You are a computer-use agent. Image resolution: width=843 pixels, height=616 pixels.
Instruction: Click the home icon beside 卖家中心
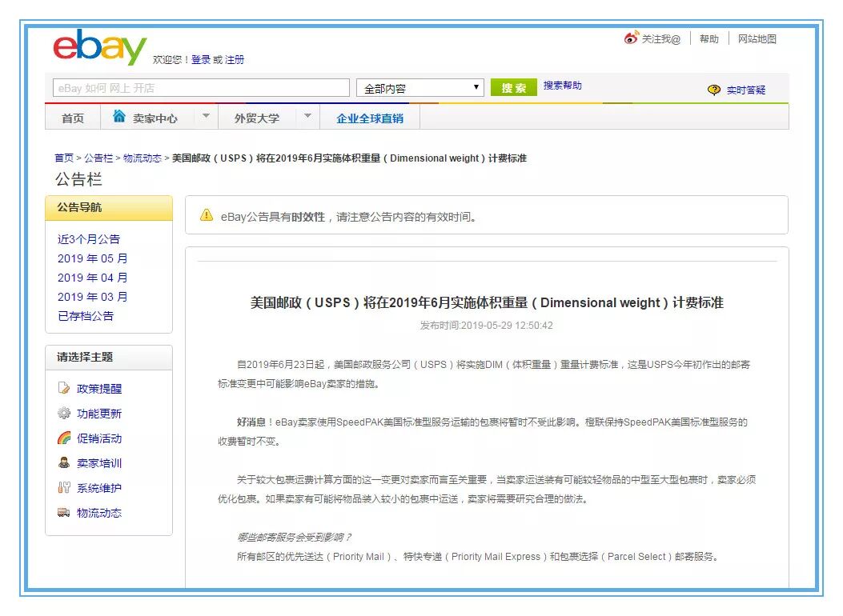(x=119, y=116)
